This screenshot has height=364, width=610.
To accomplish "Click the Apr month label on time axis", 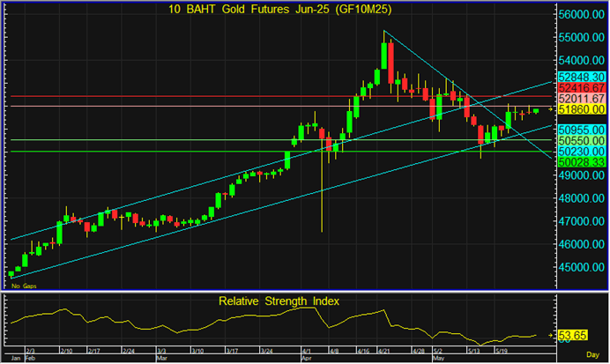I will pos(306,359).
